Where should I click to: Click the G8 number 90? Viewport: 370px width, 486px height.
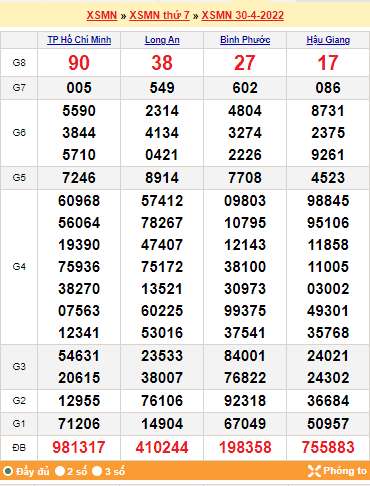[x=79, y=63]
